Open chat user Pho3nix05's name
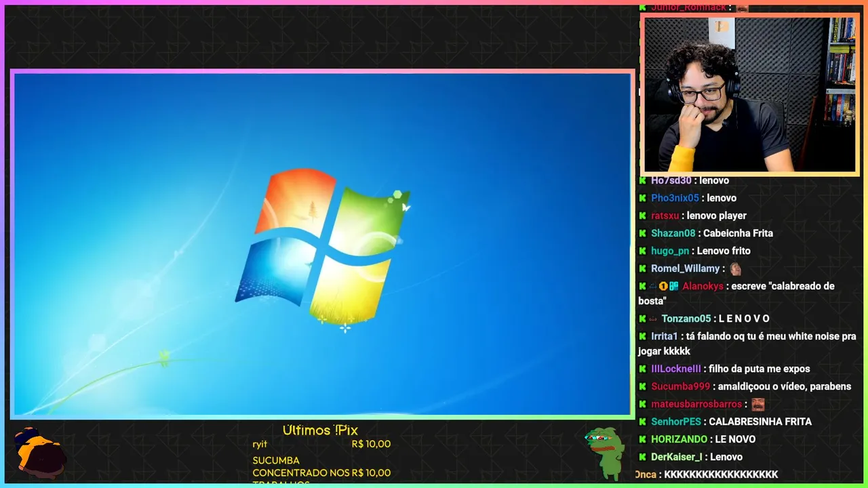Viewport: 868px width, 488px height. point(675,198)
